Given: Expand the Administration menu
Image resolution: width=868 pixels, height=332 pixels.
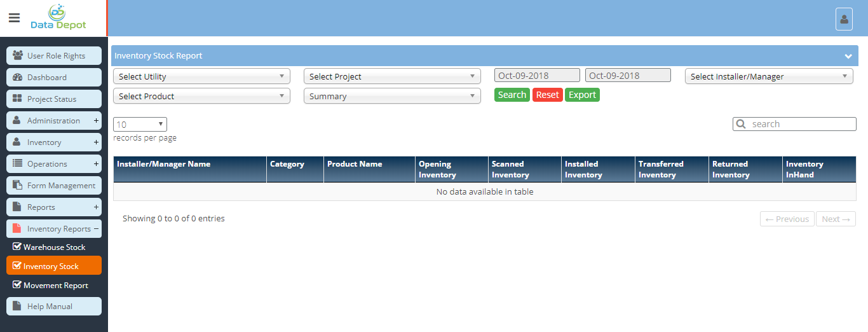Looking at the screenshot, I should coord(96,120).
